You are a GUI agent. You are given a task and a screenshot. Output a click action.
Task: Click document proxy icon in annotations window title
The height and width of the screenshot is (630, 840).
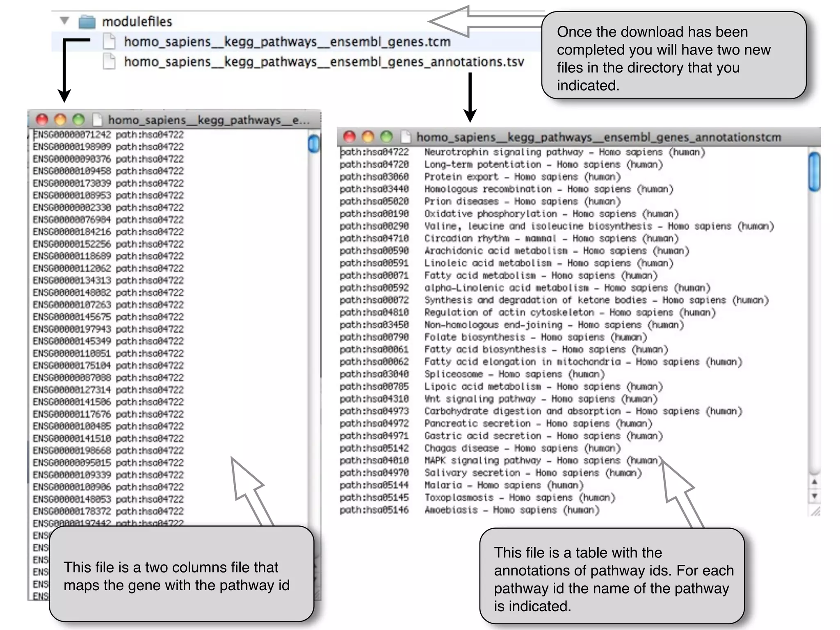point(406,137)
